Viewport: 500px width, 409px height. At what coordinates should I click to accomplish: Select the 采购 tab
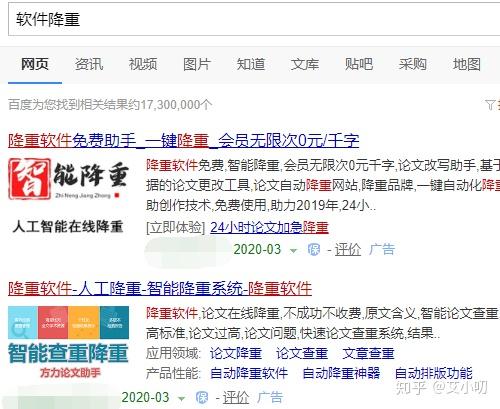(413, 64)
